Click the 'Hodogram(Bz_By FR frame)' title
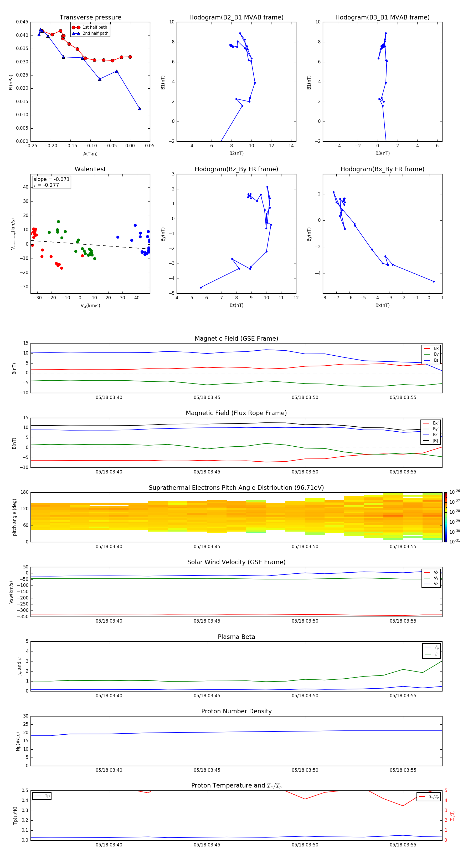 [236, 169]
